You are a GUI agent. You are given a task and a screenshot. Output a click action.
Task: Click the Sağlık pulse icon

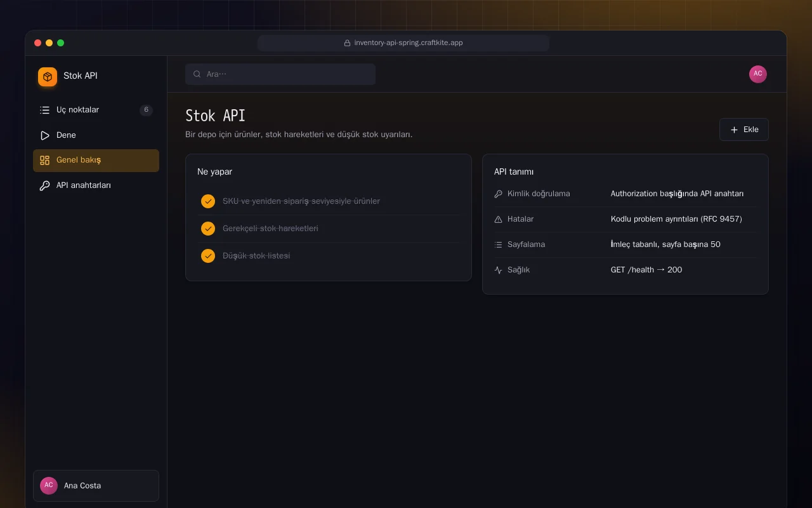(498, 270)
